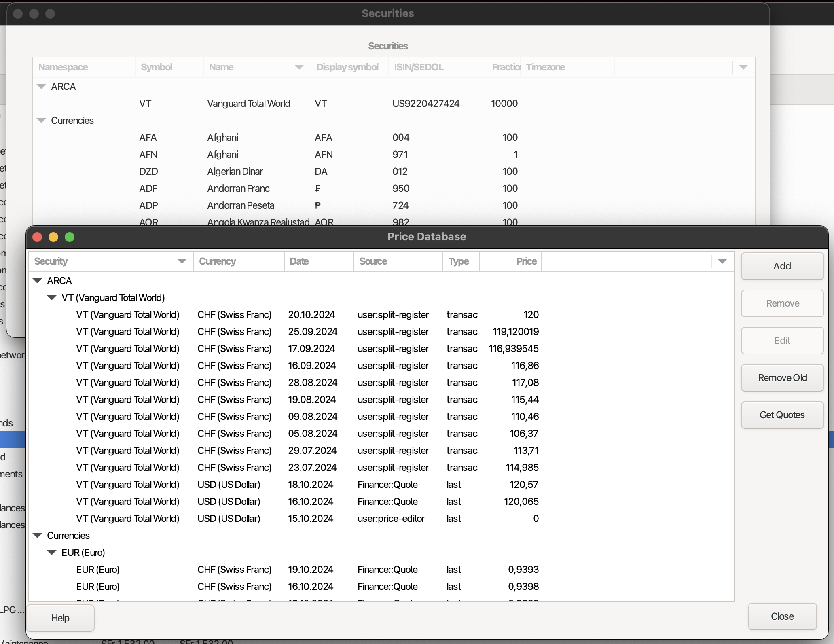Select the EUR price dated 19.10.2024
Screen dimensions: 834x644
[311, 569]
